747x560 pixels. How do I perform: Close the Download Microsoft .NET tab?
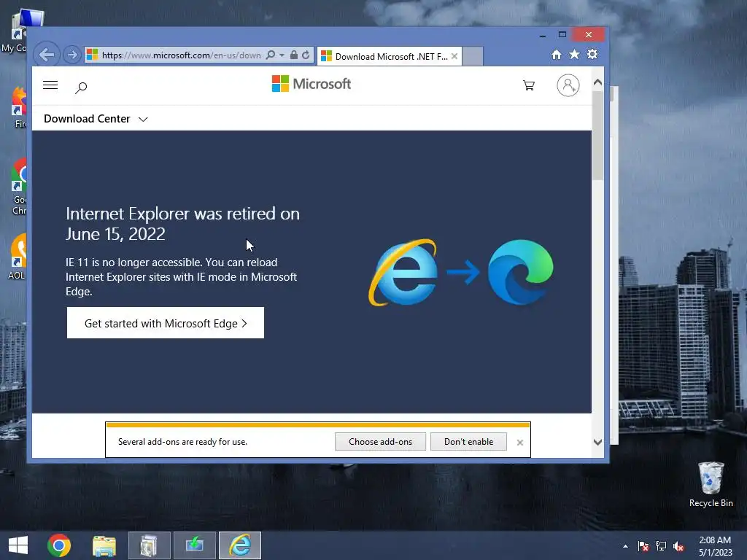[x=454, y=57]
